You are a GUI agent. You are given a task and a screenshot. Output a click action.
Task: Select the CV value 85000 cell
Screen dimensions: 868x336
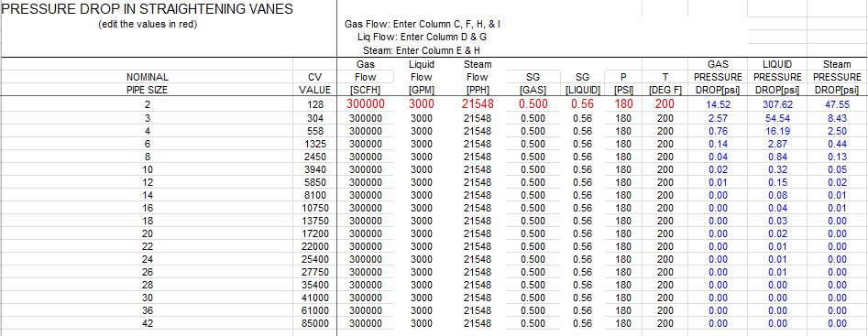[x=316, y=323]
